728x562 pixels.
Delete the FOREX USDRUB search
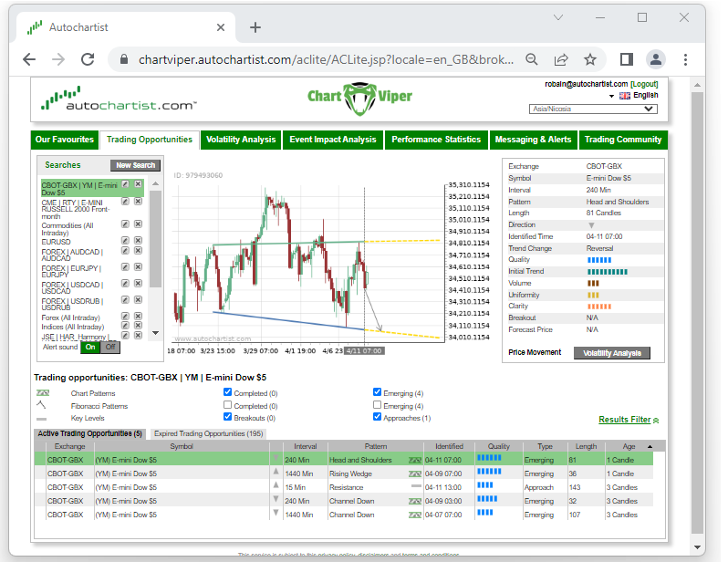[138, 300]
